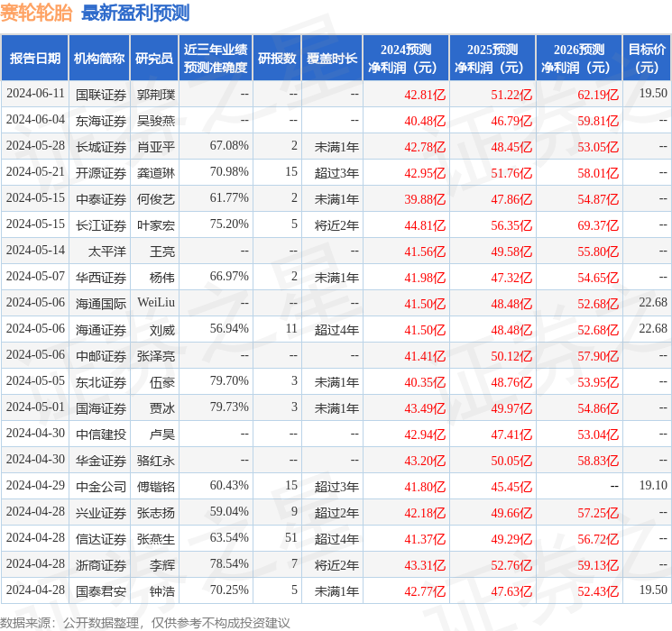Click the 浙商证券 institution cell
This screenshot has height=631, width=672.
click(x=101, y=565)
